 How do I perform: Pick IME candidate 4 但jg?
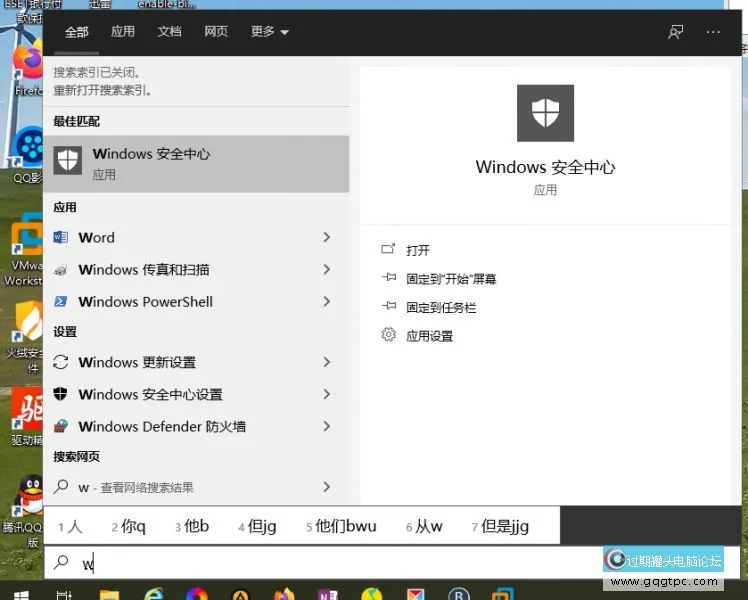(x=257, y=527)
